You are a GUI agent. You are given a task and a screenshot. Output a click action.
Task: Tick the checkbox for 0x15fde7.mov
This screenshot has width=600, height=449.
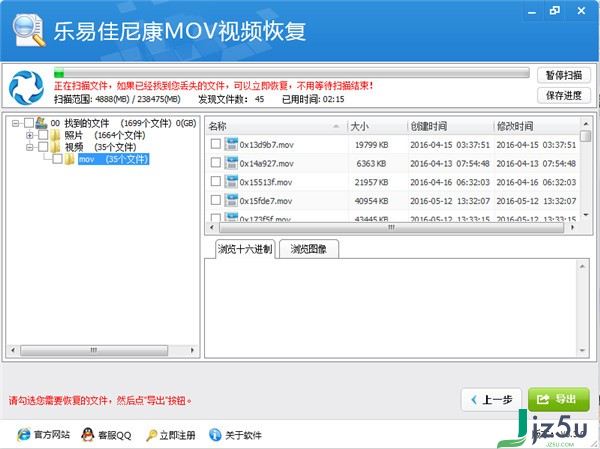(216, 200)
